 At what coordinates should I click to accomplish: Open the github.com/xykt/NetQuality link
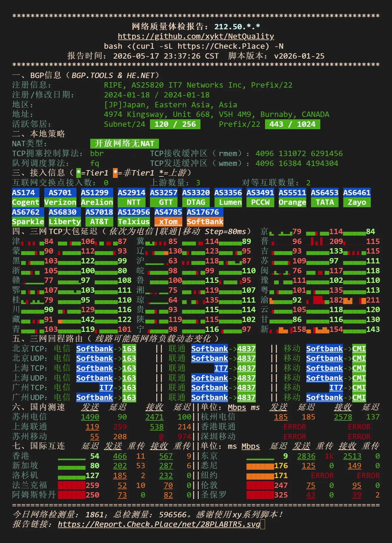pos(196,36)
